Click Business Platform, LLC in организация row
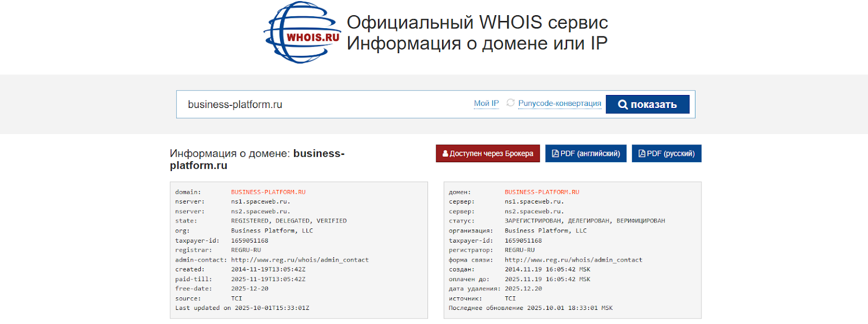Viewport: 868px width, 324px height. tap(546, 231)
